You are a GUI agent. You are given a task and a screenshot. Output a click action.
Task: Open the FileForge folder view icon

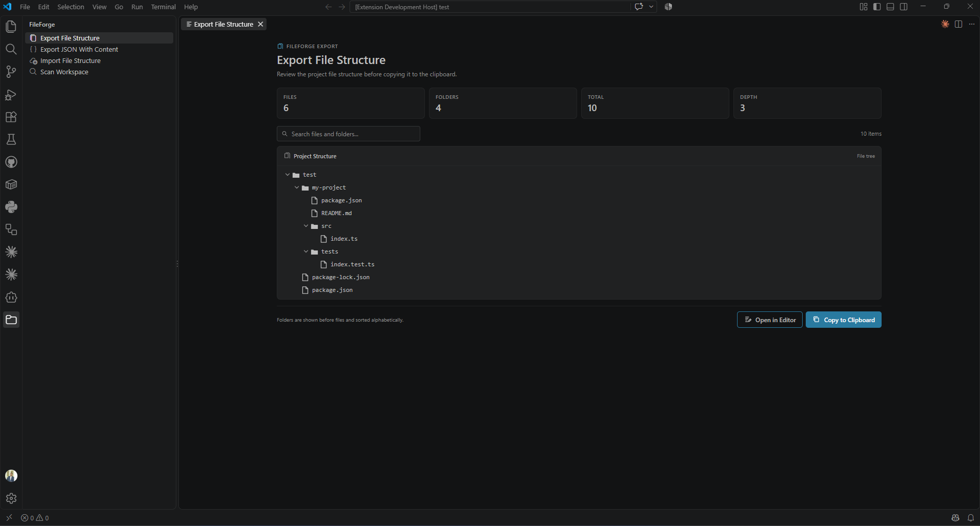11,320
